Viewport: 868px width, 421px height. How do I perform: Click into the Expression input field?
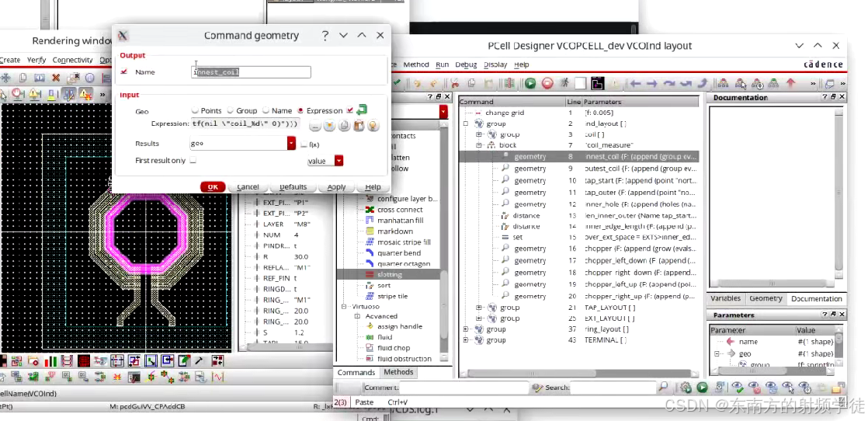click(245, 124)
